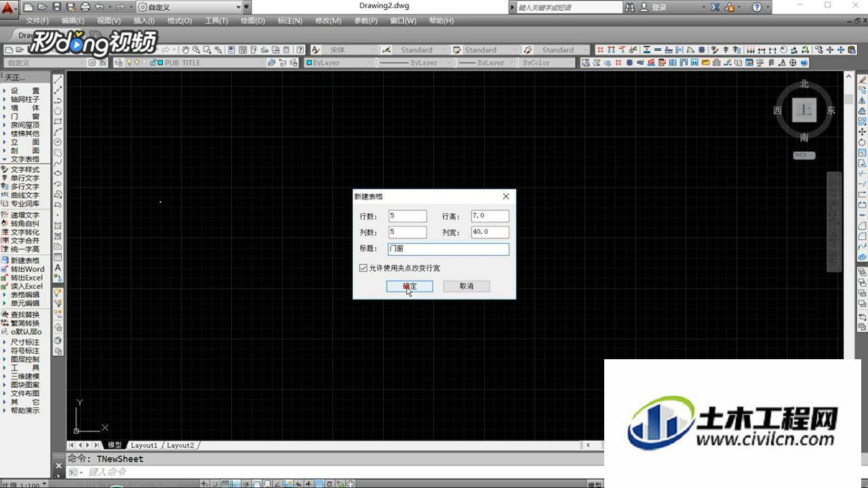
Task: Click the Open file icon in quick access bar
Action: click(42, 7)
